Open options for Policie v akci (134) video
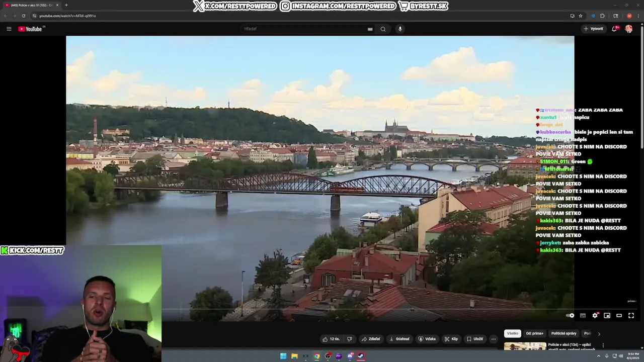Image resolution: width=644 pixels, height=362 pixels. (x=603, y=345)
